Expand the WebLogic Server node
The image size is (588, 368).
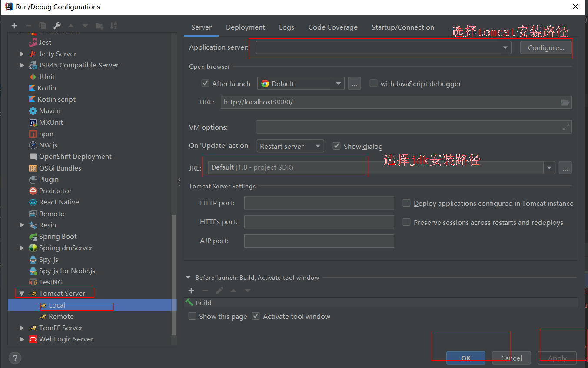pyautogui.click(x=22, y=339)
